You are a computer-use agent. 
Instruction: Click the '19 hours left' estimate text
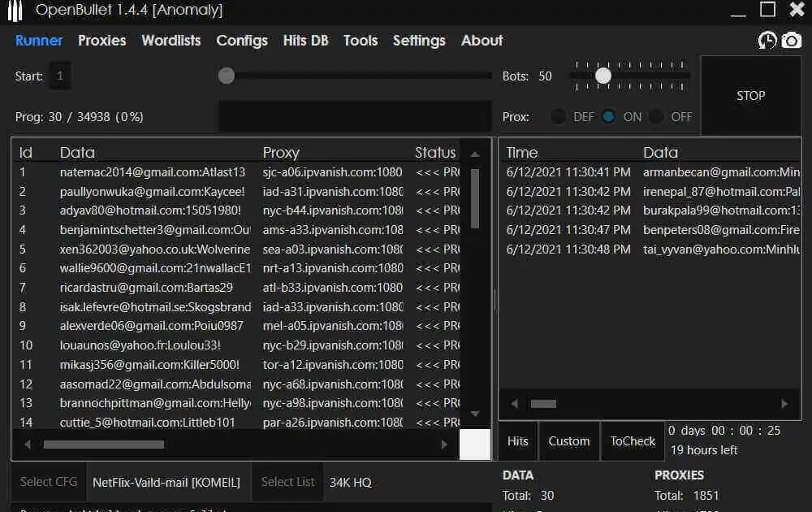pyautogui.click(x=704, y=449)
